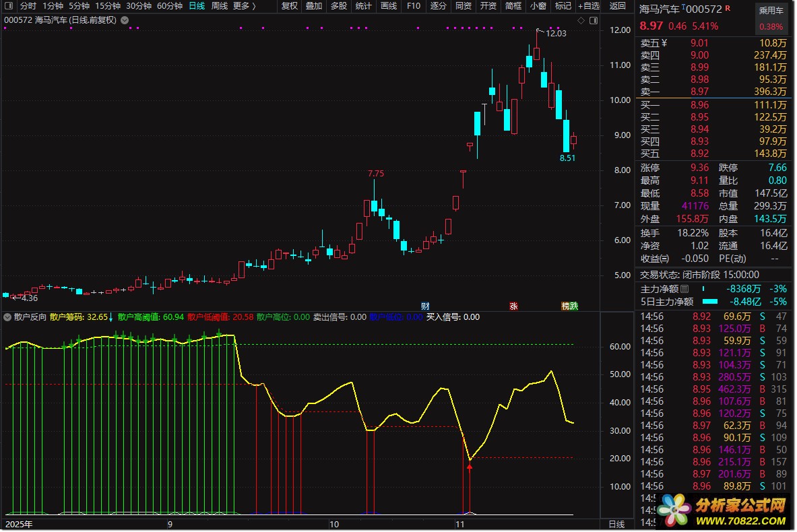The image size is (797, 532).
Task: Click the 逐分 toolbar button
Action: pyautogui.click(x=438, y=6)
